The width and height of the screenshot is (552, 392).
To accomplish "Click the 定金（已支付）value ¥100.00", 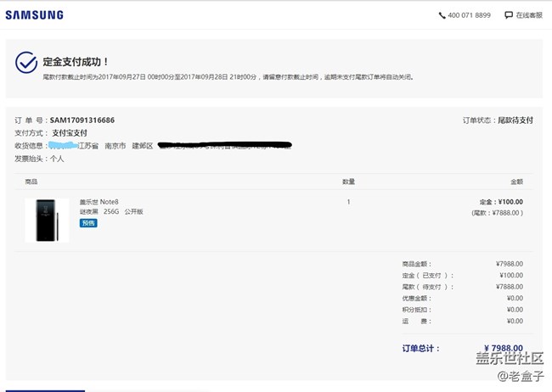I will 511,275.
